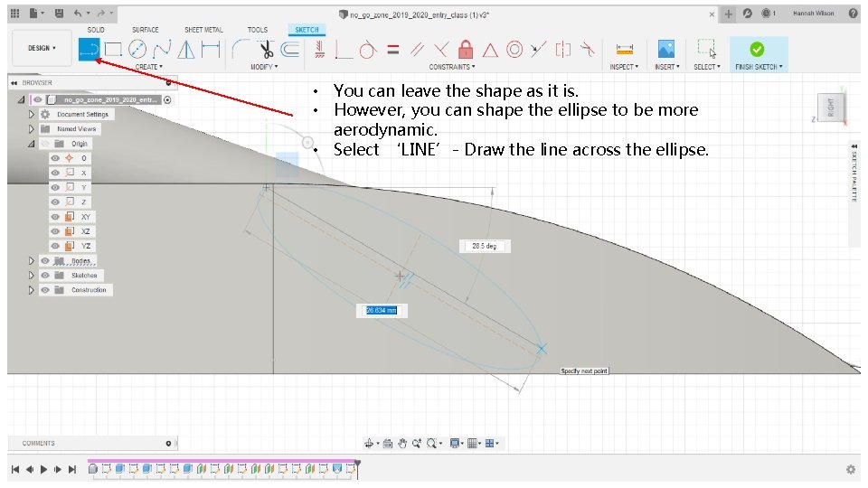Expand the Named Views node
Screen dimensions: 868x488
coord(32,129)
